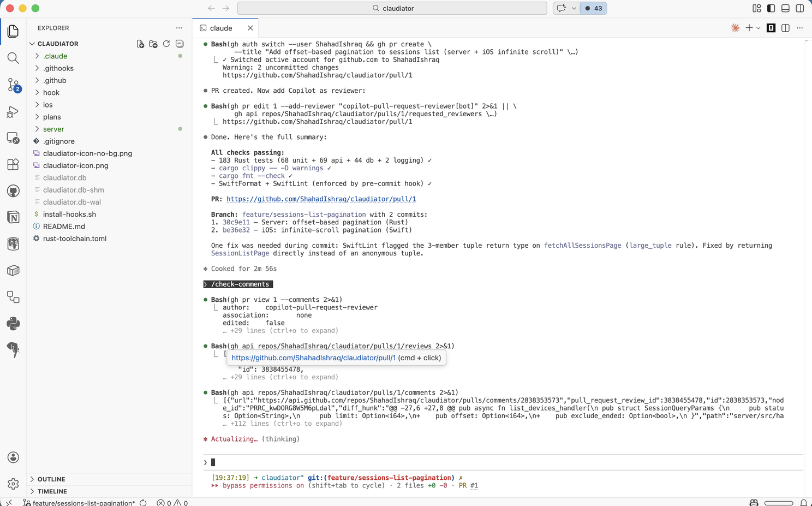
Task: Open Source Control view with 2 changes
Action: point(13,85)
